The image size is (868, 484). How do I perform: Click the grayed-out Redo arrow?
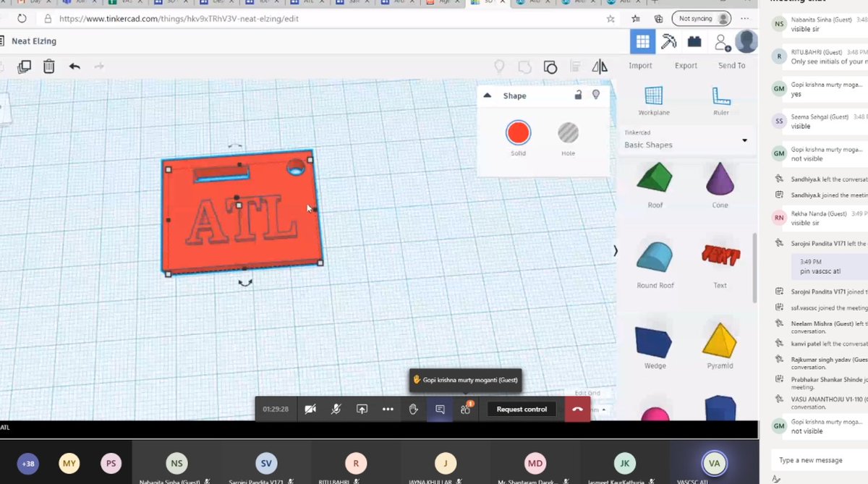[x=99, y=67]
